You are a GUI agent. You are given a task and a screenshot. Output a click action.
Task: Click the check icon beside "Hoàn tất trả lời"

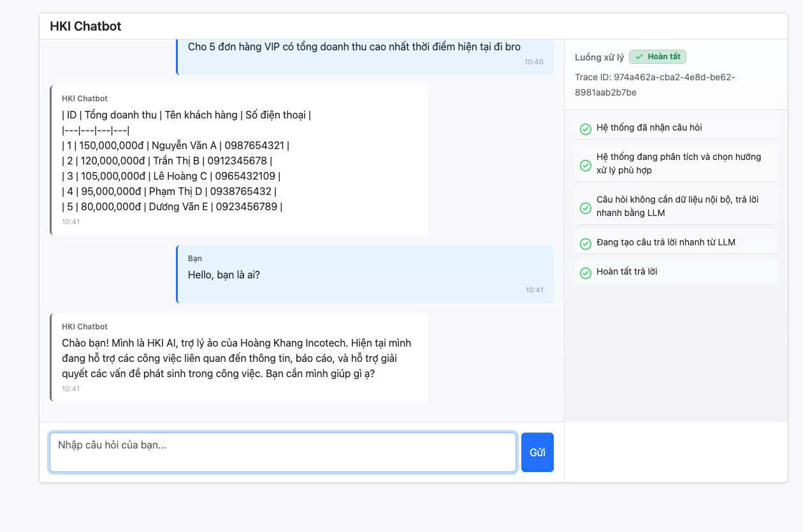[x=585, y=273]
